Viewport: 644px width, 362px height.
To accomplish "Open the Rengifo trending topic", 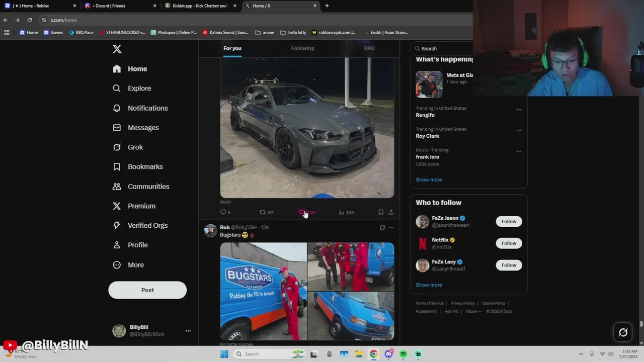I will pos(425,115).
